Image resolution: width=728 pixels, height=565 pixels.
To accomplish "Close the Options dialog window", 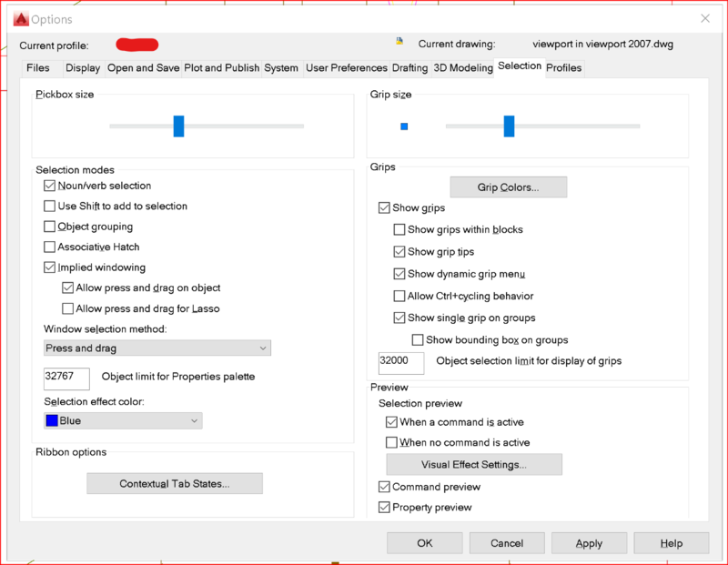I will pos(704,18).
